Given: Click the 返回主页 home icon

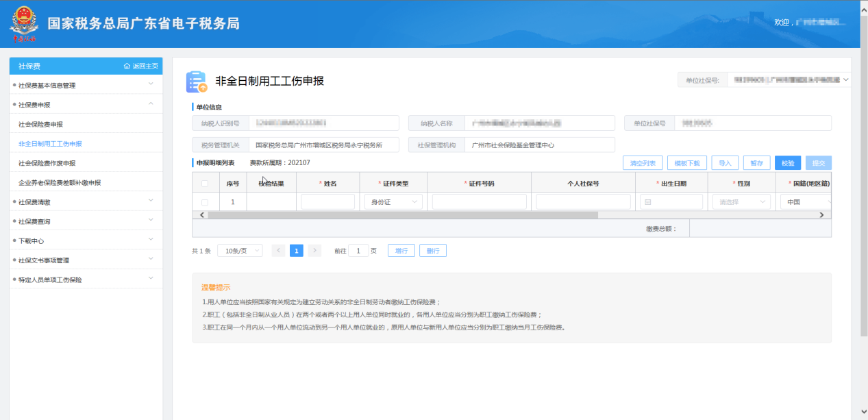Looking at the screenshot, I should pyautogui.click(x=127, y=66).
